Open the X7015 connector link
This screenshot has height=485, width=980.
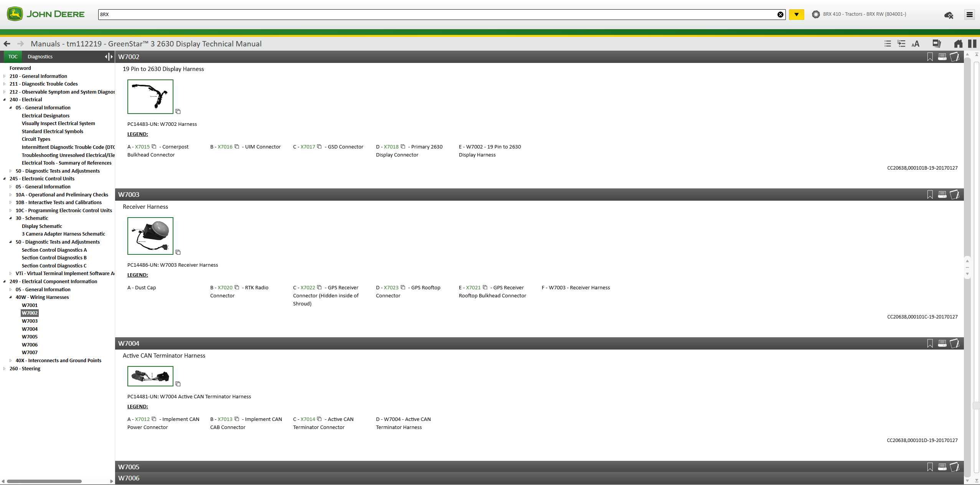(142, 147)
